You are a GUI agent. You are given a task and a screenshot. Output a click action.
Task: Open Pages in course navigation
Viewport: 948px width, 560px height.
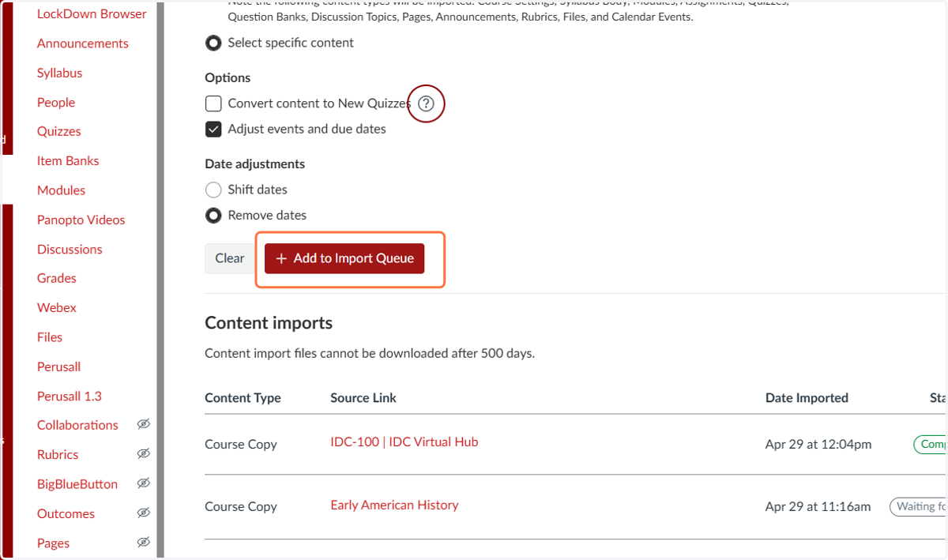(53, 543)
